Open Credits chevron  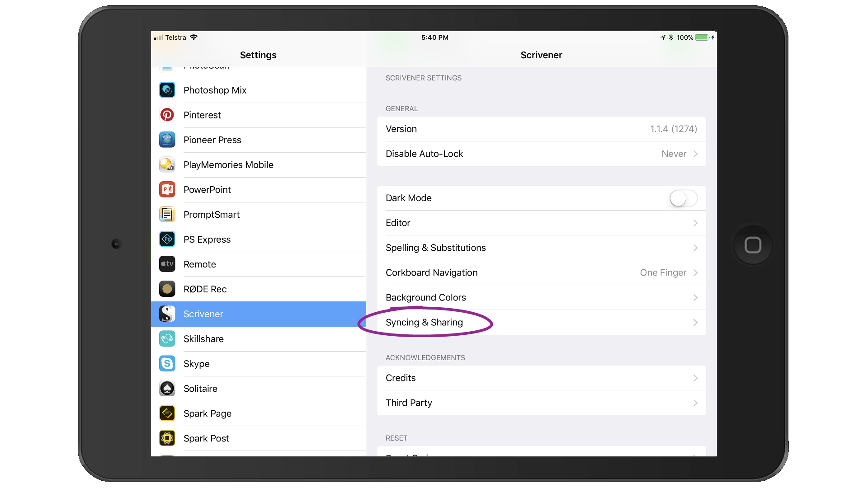click(x=695, y=378)
